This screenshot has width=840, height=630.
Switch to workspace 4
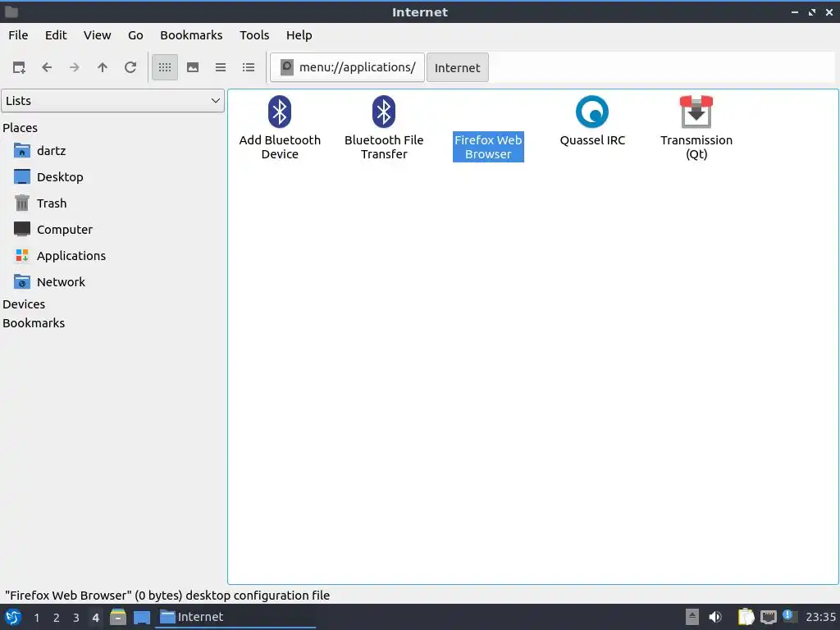[95, 618]
